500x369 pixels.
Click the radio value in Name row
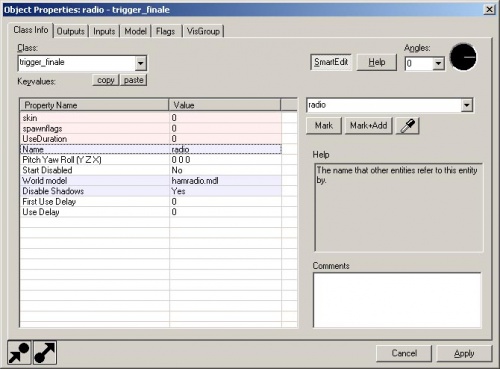pos(225,149)
